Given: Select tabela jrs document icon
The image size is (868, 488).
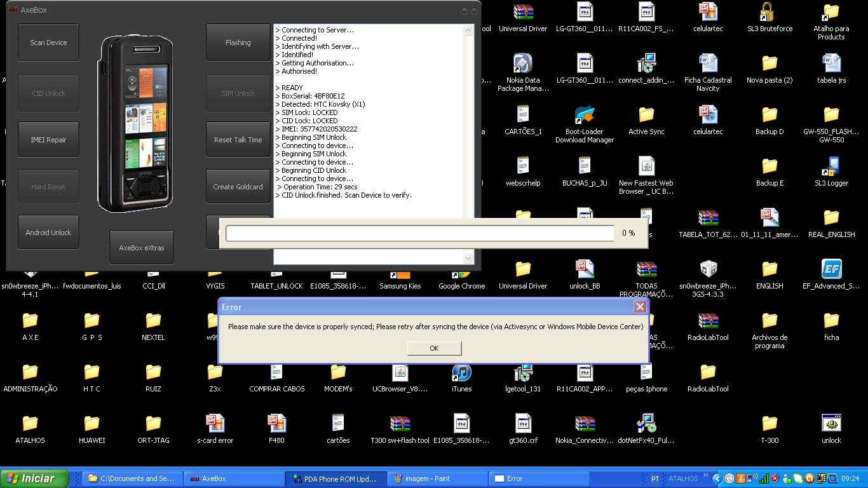Looking at the screenshot, I should (831, 64).
